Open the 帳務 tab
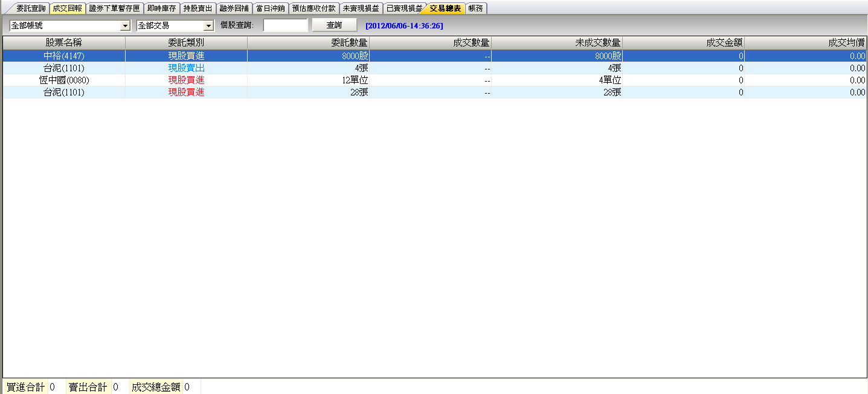868x394 pixels. pos(475,8)
